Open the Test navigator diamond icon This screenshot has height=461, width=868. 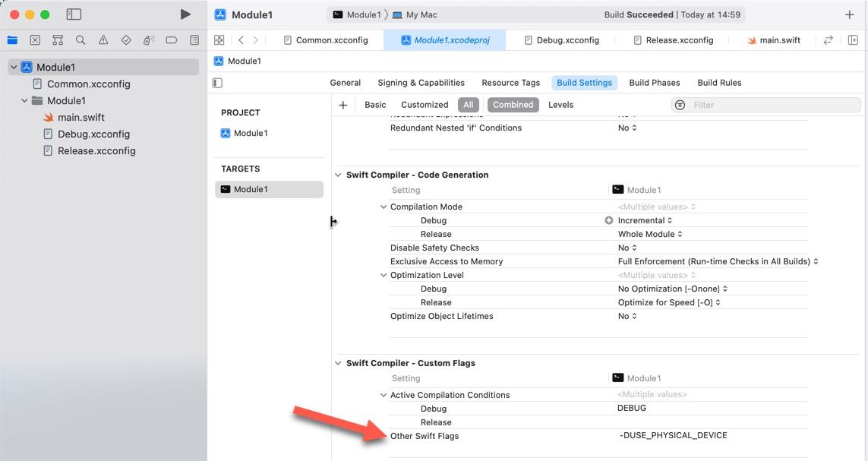coord(125,39)
